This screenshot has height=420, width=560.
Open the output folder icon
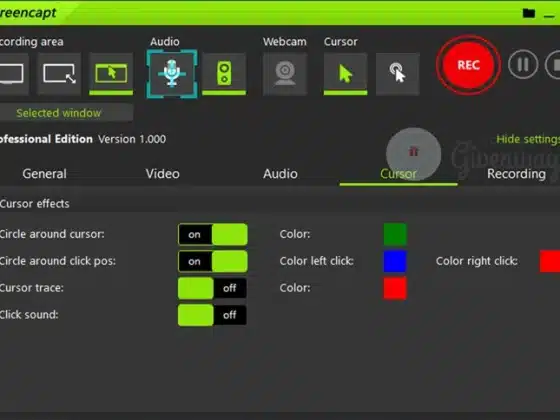click(529, 14)
